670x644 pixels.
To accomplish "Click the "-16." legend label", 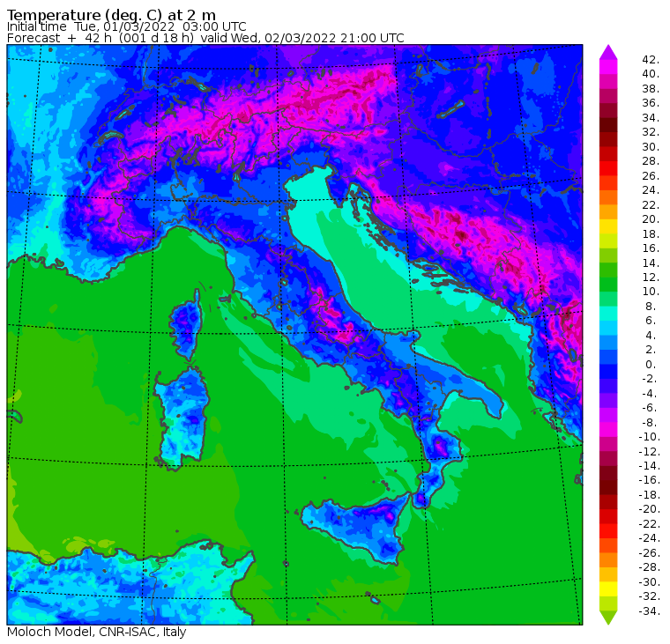I will pos(649,480).
